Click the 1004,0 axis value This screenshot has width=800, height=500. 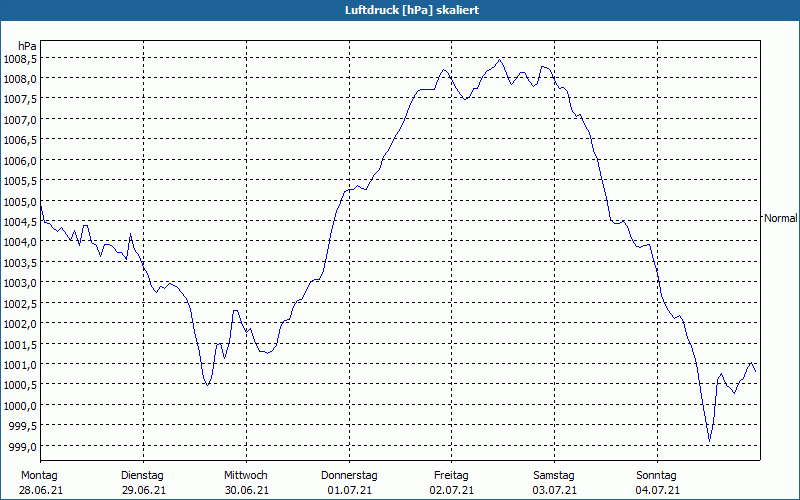point(20,242)
